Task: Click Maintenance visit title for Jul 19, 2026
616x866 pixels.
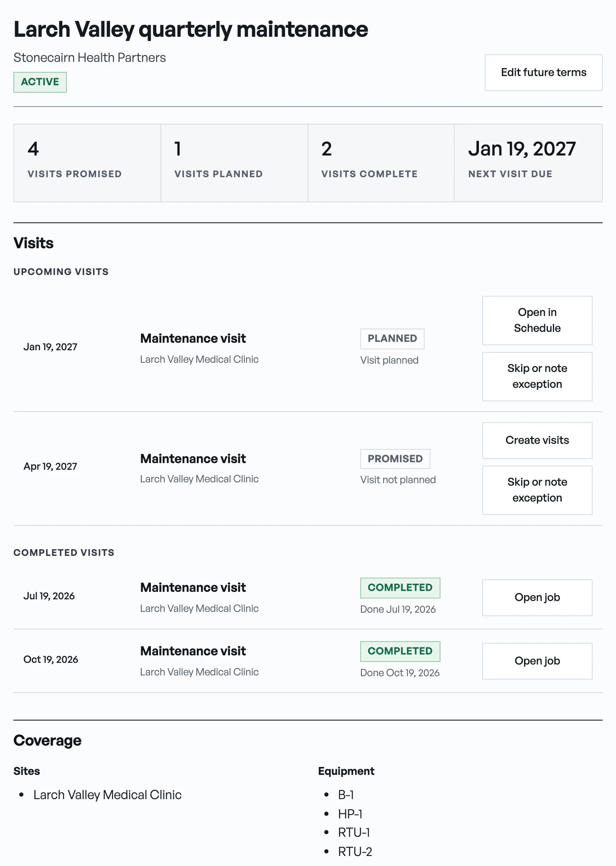Action: (193, 588)
